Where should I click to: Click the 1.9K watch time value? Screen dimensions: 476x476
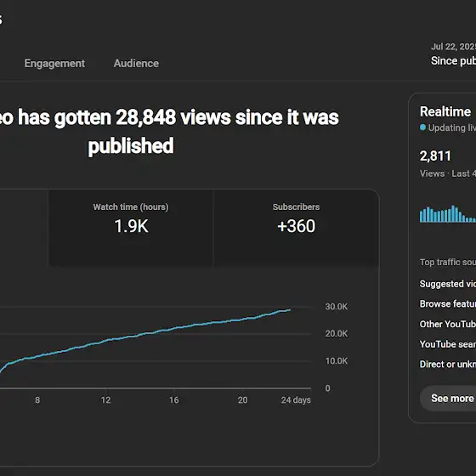(132, 226)
